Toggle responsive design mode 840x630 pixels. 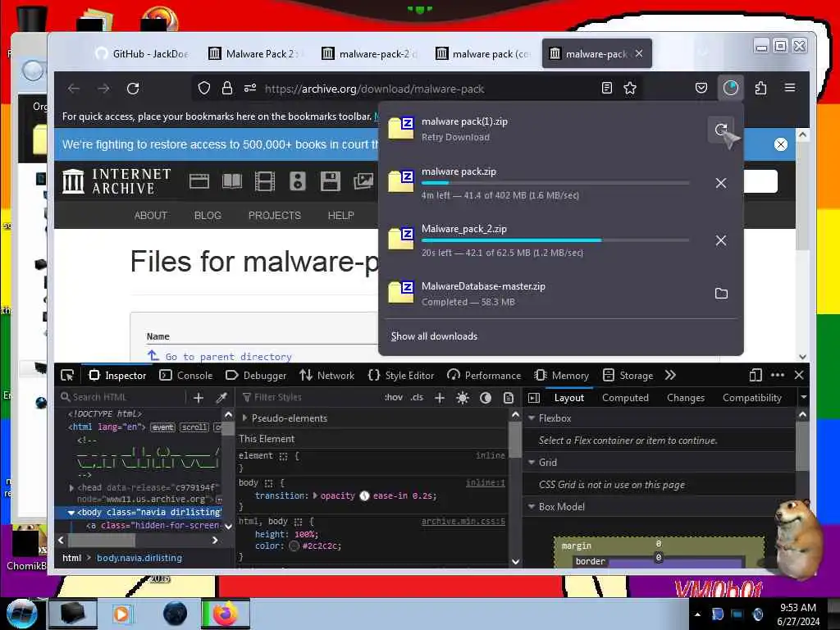click(756, 375)
